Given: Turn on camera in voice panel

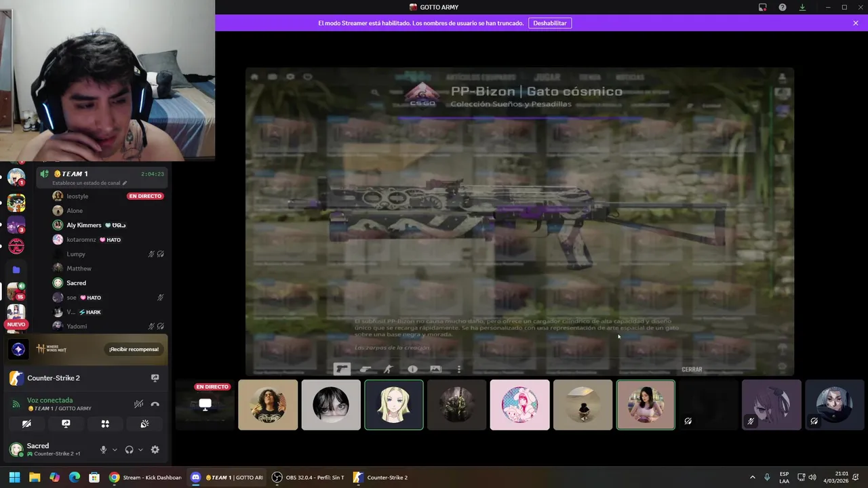Looking at the screenshot, I should click(x=26, y=424).
